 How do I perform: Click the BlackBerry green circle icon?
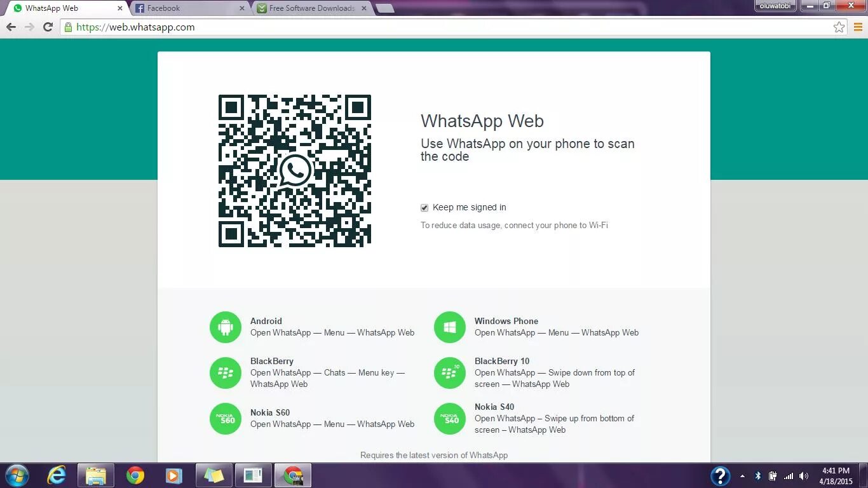[226, 373]
